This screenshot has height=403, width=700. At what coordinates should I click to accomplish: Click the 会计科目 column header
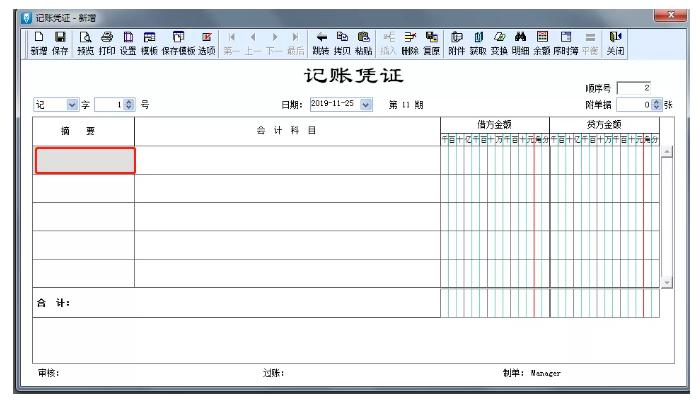point(288,131)
